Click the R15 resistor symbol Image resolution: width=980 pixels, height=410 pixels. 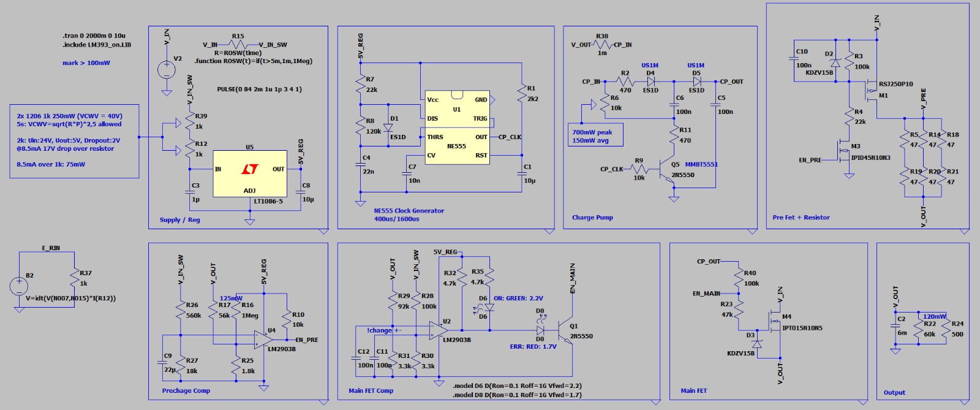click(x=238, y=45)
